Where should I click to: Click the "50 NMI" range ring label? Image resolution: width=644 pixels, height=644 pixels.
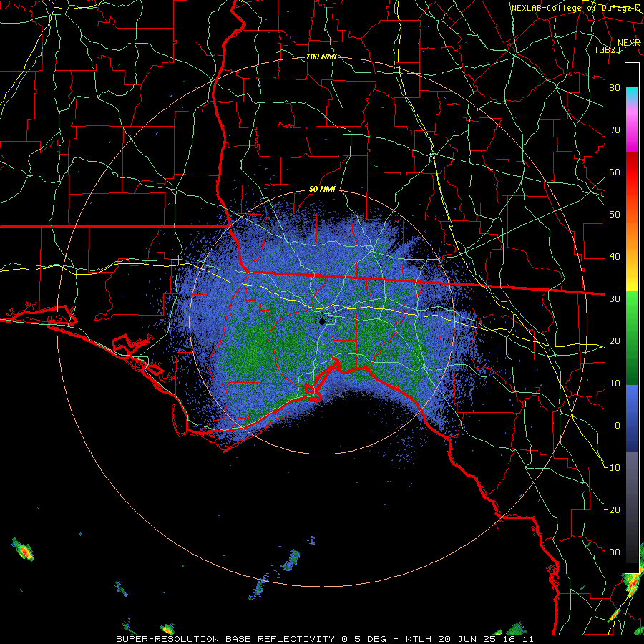(x=323, y=190)
